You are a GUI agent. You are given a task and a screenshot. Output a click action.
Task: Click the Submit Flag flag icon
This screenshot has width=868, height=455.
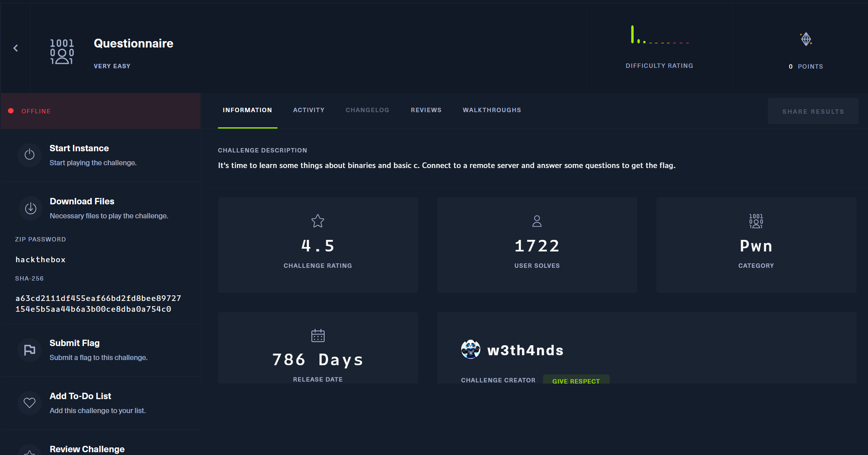point(30,350)
